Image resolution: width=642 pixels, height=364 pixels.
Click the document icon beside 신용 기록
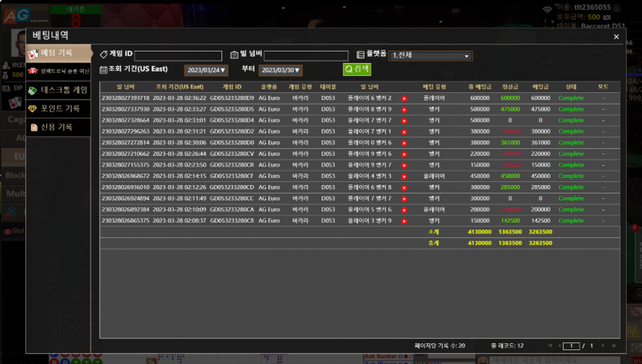34,127
